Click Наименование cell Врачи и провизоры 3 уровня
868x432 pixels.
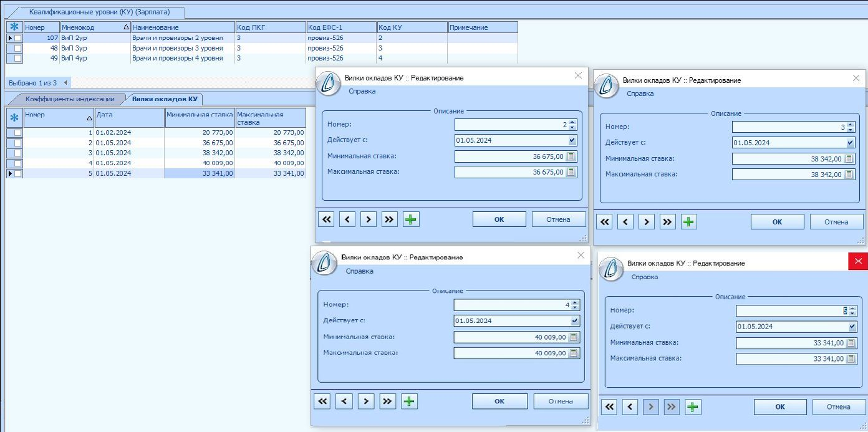[183, 48]
